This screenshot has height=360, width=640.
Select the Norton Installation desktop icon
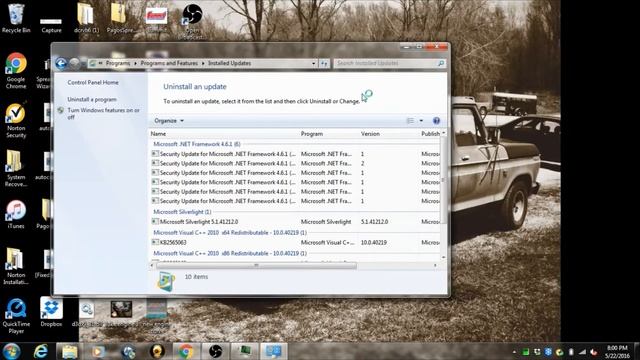coord(16,266)
